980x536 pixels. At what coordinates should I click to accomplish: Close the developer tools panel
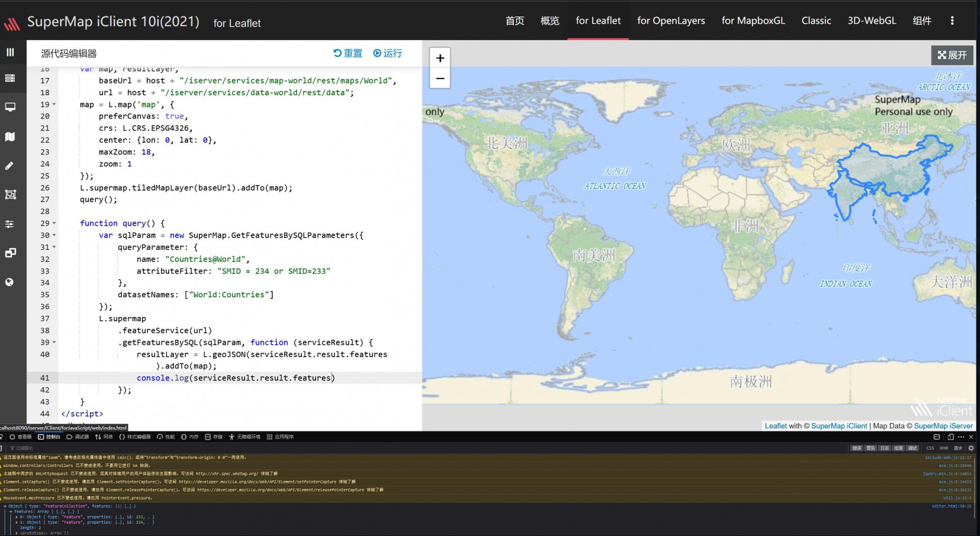971,437
